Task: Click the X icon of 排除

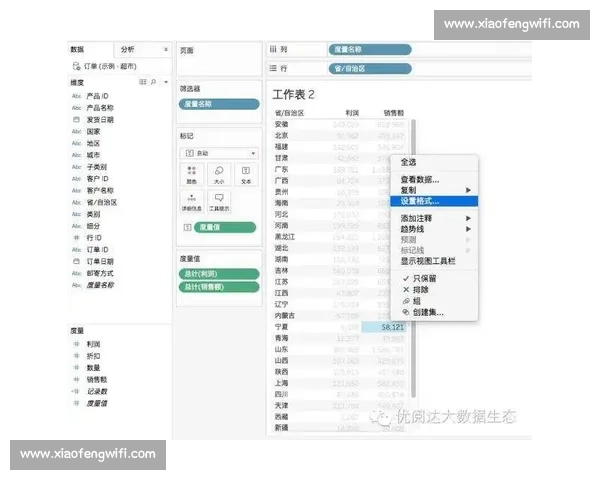Action: [x=406, y=290]
